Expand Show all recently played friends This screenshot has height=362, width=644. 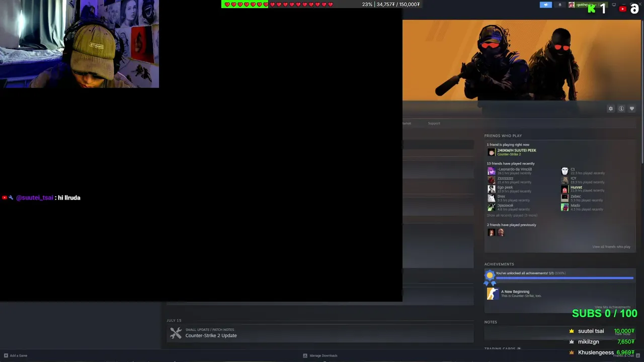[512, 215]
